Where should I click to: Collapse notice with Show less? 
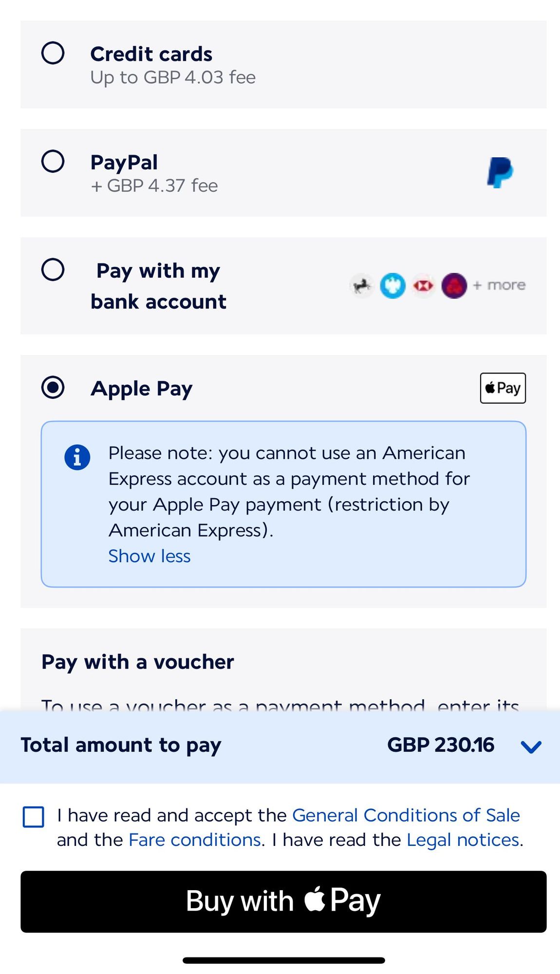(x=149, y=556)
